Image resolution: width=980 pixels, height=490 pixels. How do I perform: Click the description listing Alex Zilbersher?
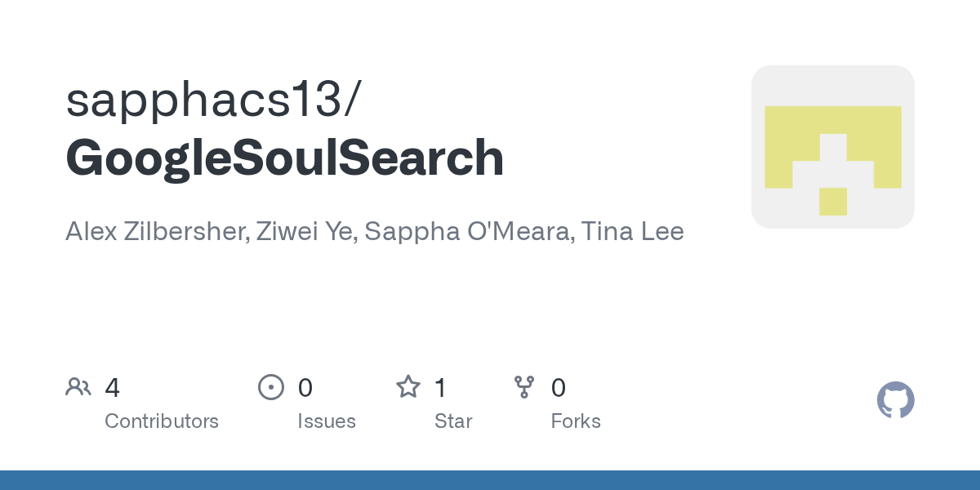click(157, 232)
